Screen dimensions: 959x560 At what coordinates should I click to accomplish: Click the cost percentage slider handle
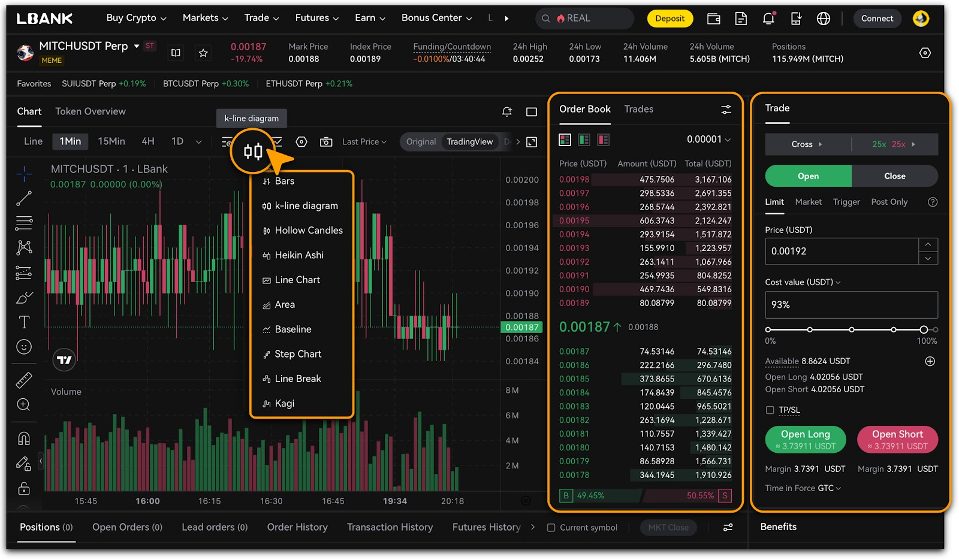(x=924, y=329)
